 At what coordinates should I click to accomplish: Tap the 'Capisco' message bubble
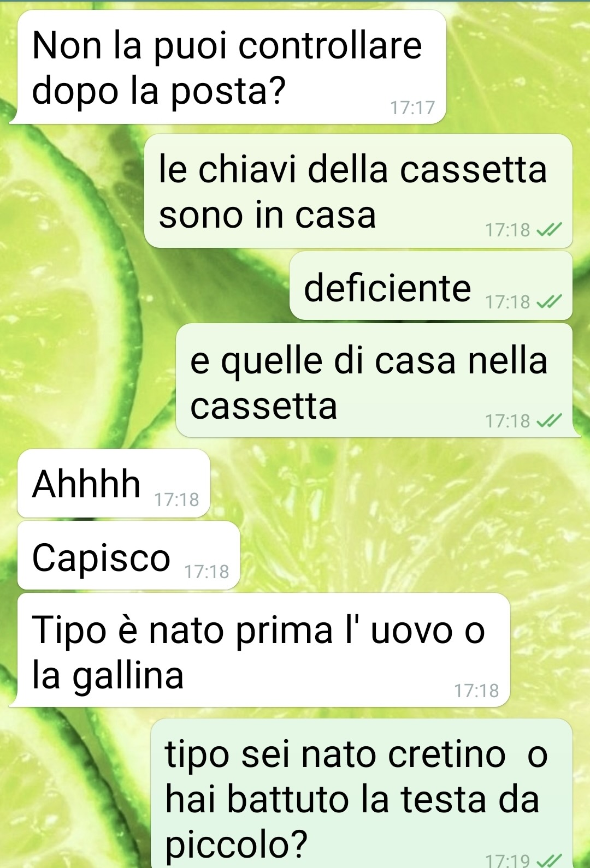coord(129,555)
